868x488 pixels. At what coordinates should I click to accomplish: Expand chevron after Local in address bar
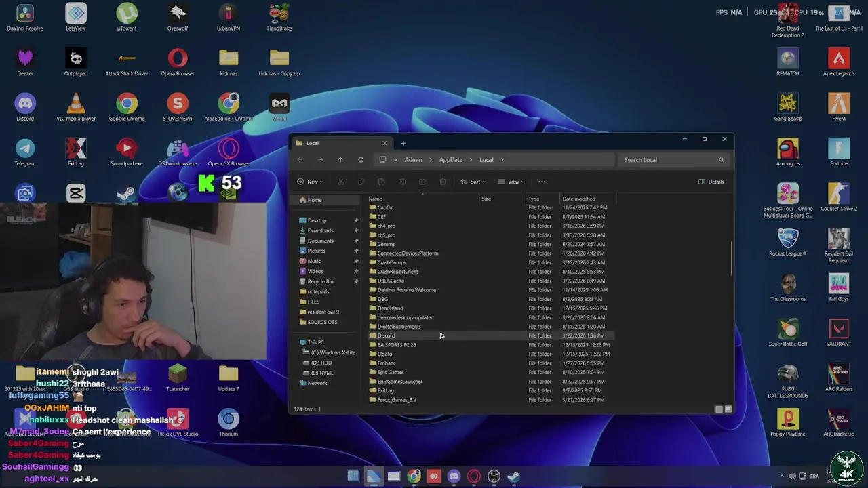point(502,160)
